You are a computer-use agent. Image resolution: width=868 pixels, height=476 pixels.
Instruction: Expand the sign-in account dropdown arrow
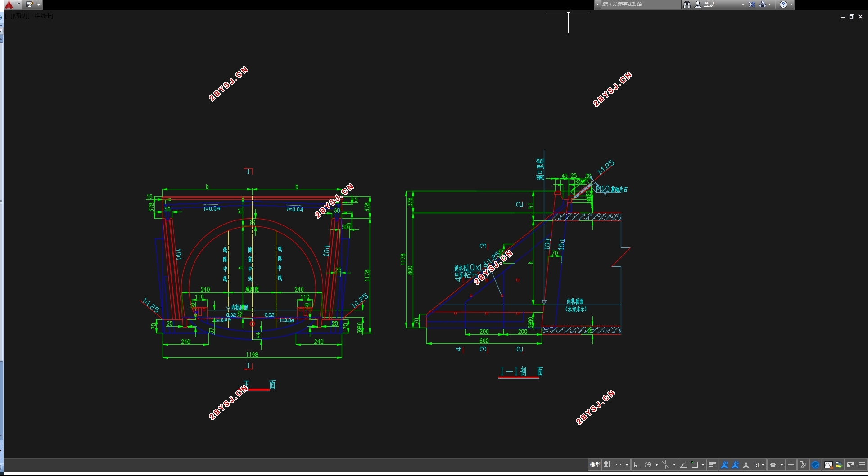(x=743, y=4)
